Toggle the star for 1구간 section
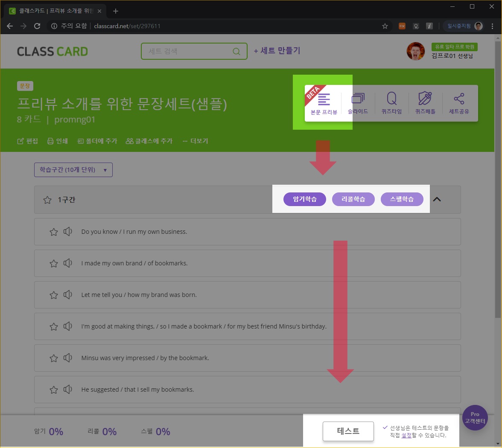Viewport: 502px width, 448px height. [48, 200]
